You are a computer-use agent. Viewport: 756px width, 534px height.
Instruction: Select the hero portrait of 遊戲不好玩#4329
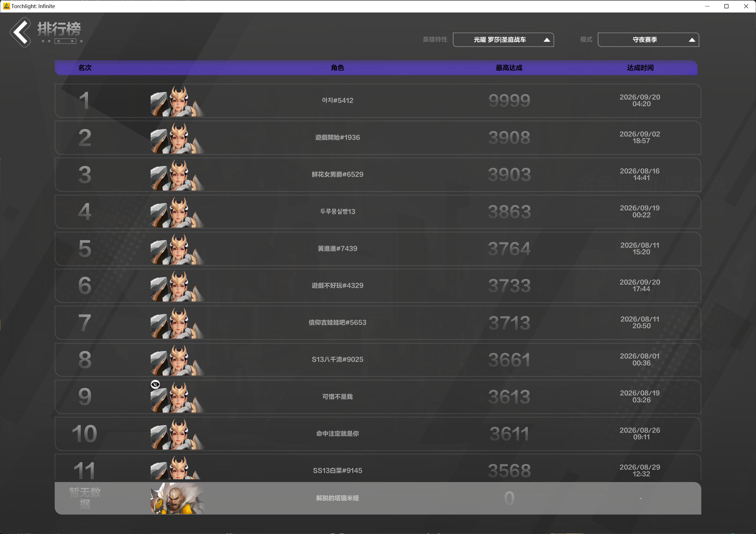(177, 286)
